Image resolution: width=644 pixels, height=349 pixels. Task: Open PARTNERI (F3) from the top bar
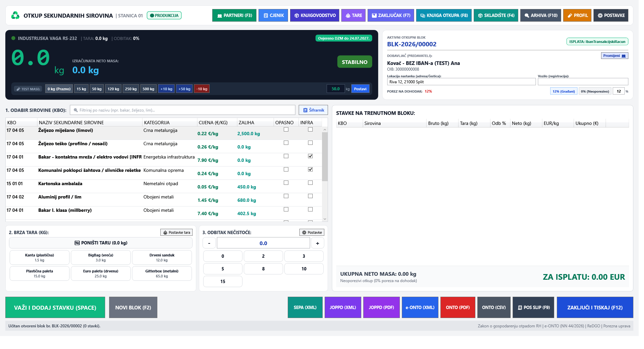point(234,15)
